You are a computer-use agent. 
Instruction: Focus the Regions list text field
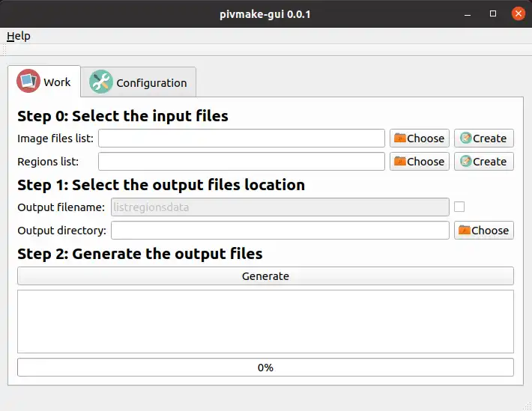point(241,161)
